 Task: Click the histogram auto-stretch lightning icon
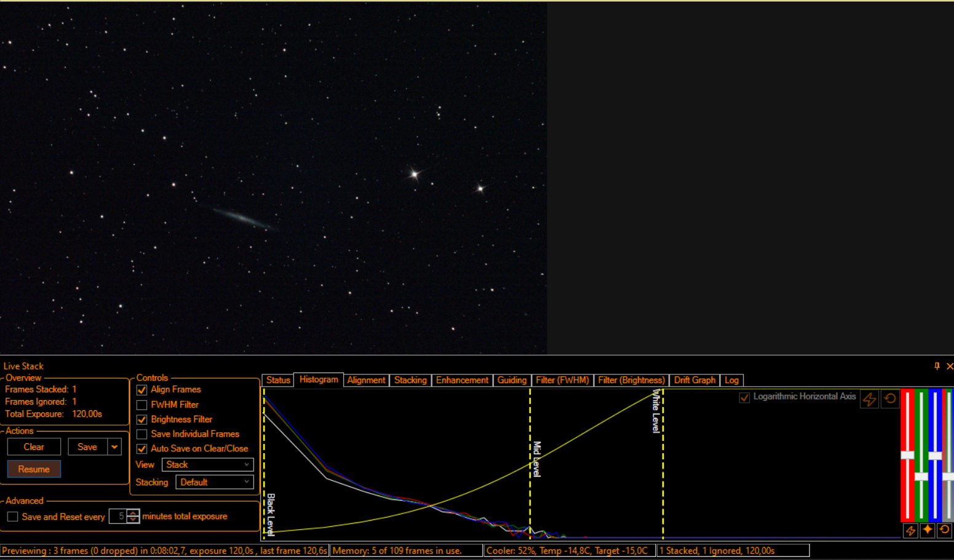(869, 399)
